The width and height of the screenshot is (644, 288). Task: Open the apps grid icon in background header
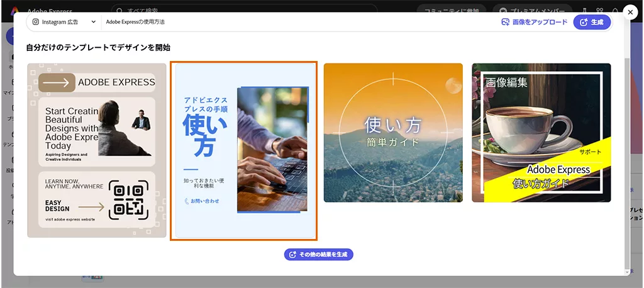pos(600,10)
